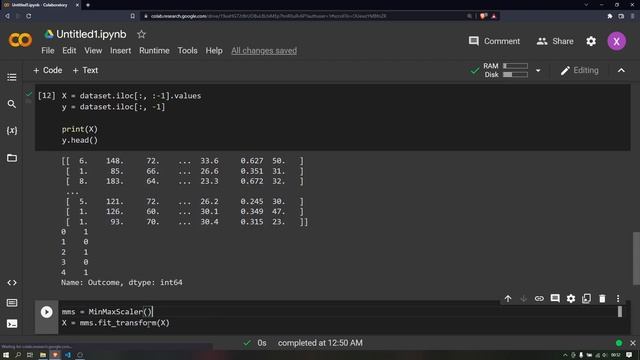The height and width of the screenshot is (360, 640).
Task: Delete the selected cell
Action: tap(602, 299)
